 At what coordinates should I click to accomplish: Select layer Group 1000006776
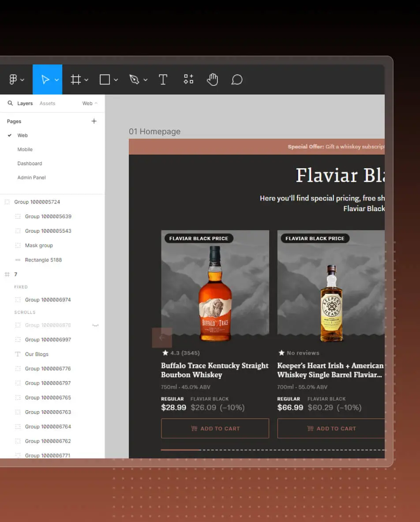[x=48, y=368]
